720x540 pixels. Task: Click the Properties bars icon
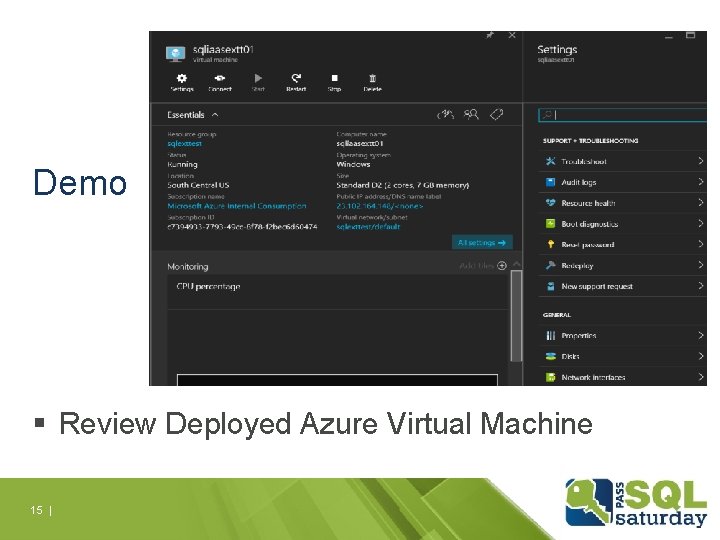coord(550,336)
